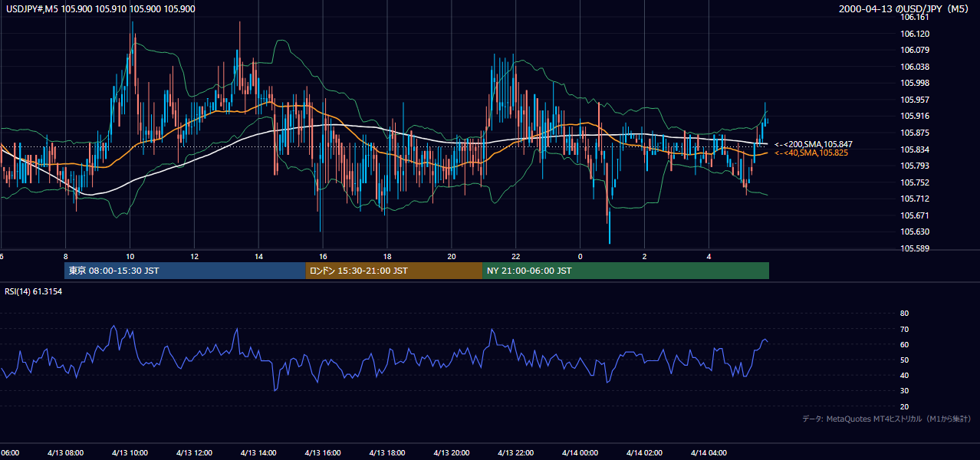The image size is (980, 460).
Task: Click price axis value 105.589
Action: [x=915, y=248]
